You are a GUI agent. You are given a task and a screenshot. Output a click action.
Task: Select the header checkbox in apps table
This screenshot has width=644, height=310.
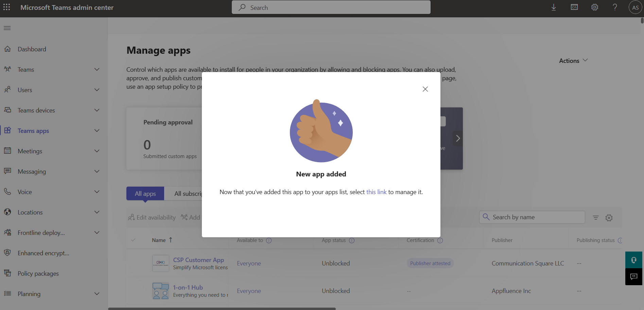[133, 240]
